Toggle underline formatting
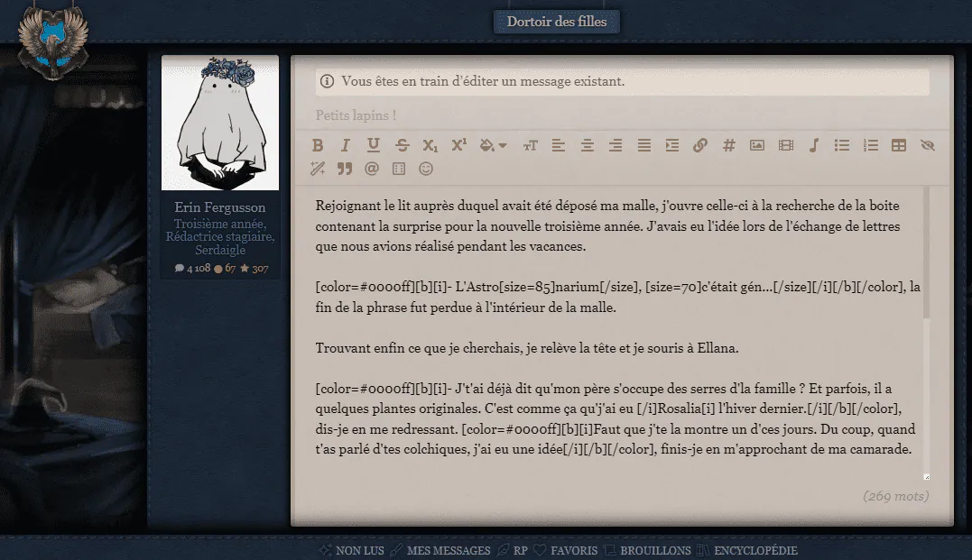Viewport: 972px width, 560px height. 373,145
